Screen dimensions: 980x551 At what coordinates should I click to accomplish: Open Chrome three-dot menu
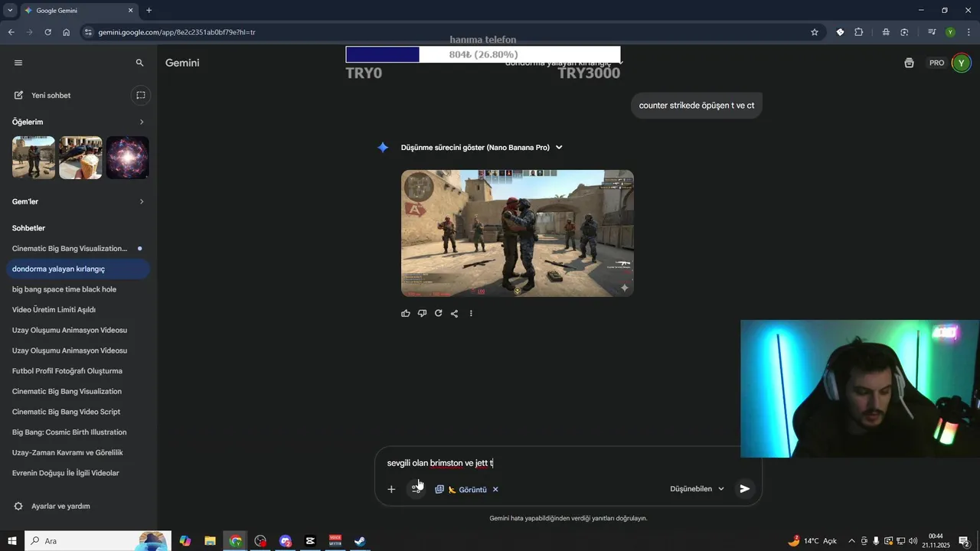[969, 32]
